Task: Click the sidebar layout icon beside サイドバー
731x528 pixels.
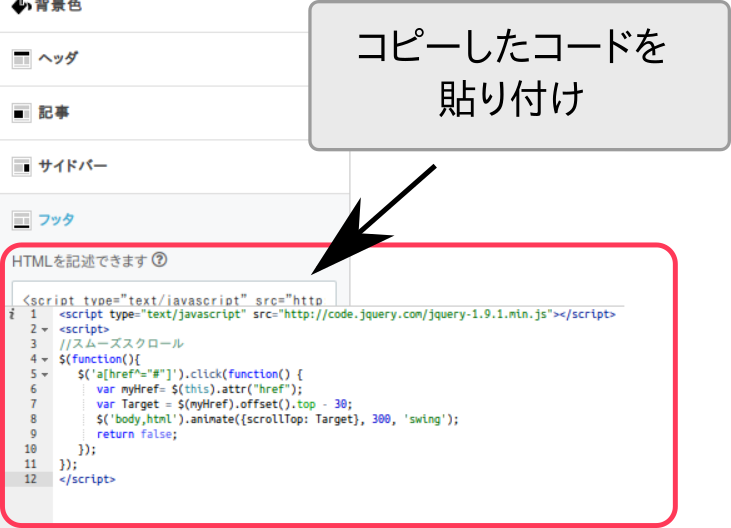Action: [21, 166]
